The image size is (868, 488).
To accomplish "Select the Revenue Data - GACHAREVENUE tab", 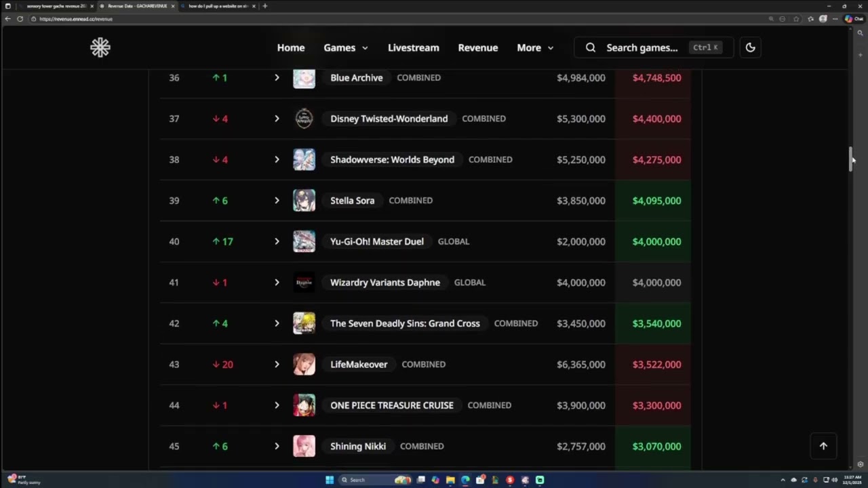I will click(136, 6).
